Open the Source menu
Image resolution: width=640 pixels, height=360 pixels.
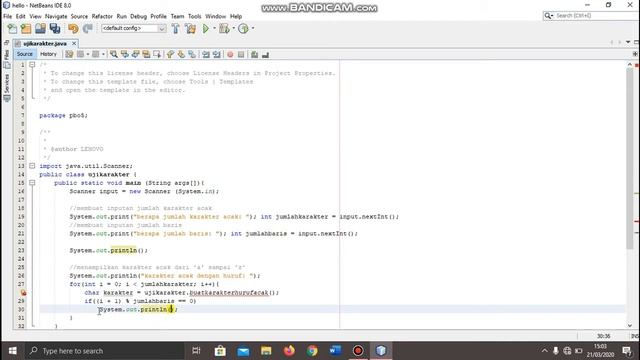coord(79,16)
